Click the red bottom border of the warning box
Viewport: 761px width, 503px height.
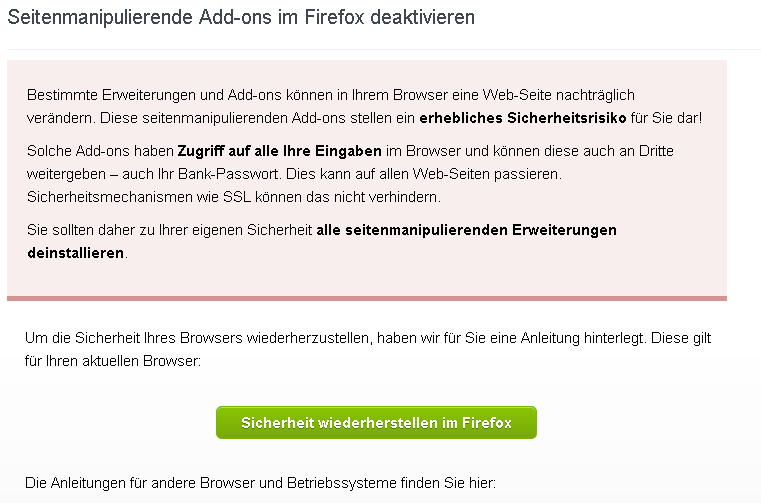click(x=367, y=299)
